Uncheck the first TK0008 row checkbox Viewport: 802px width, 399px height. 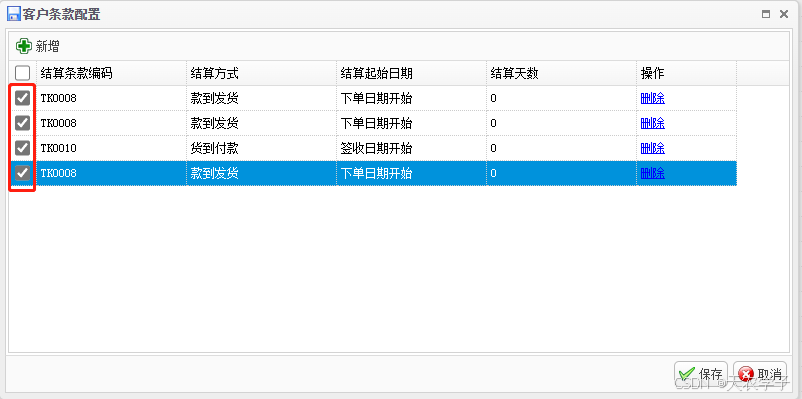click(23, 98)
